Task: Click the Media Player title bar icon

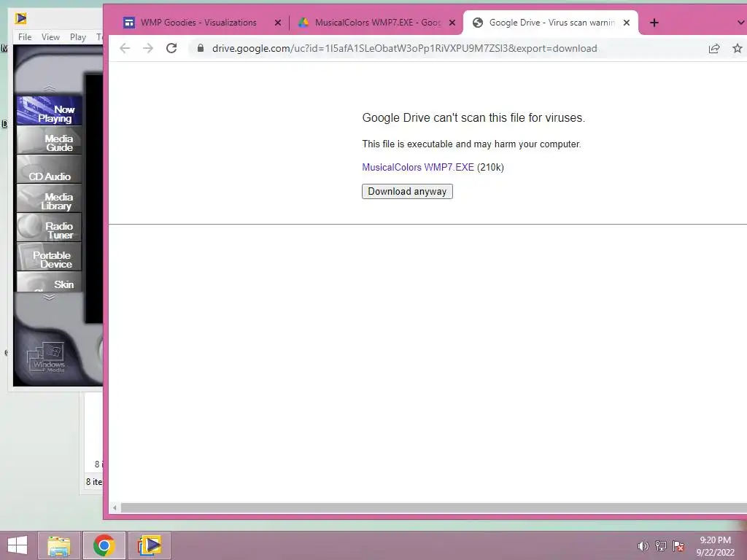Action: click(20, 18)
